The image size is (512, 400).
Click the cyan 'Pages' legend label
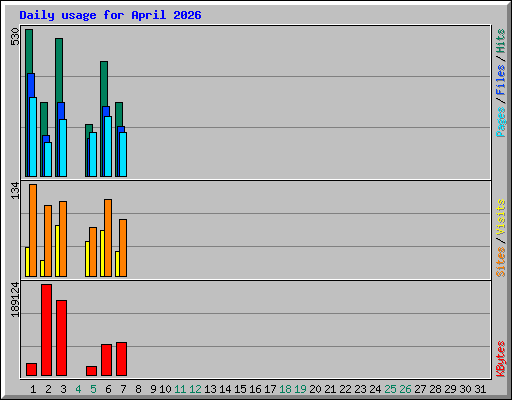tap(500, 122)
